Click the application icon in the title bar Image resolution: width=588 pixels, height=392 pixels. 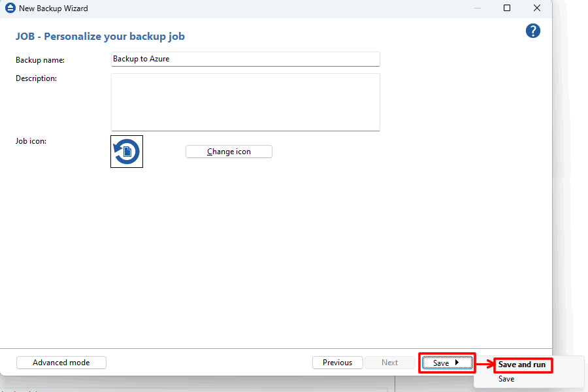point(9,8)
